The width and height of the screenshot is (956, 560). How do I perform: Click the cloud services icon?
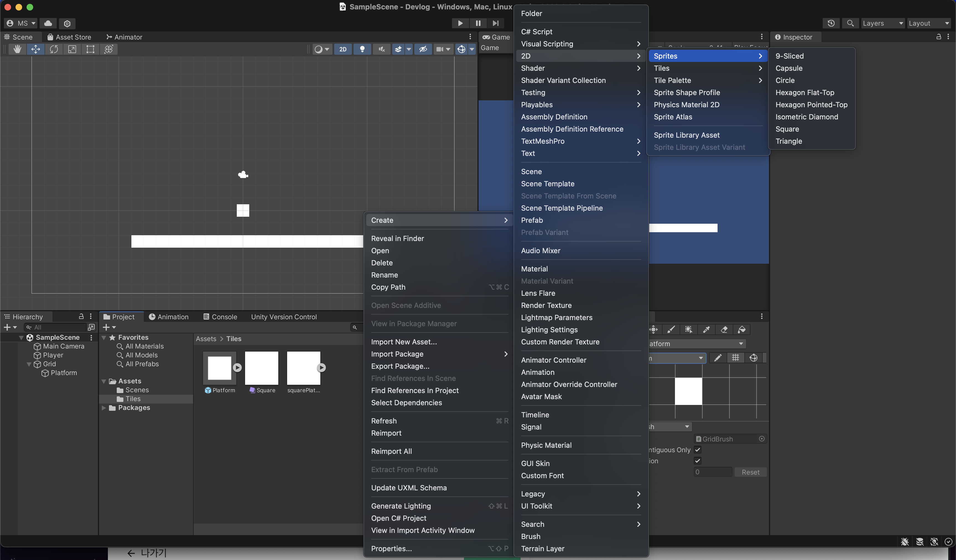48,23
